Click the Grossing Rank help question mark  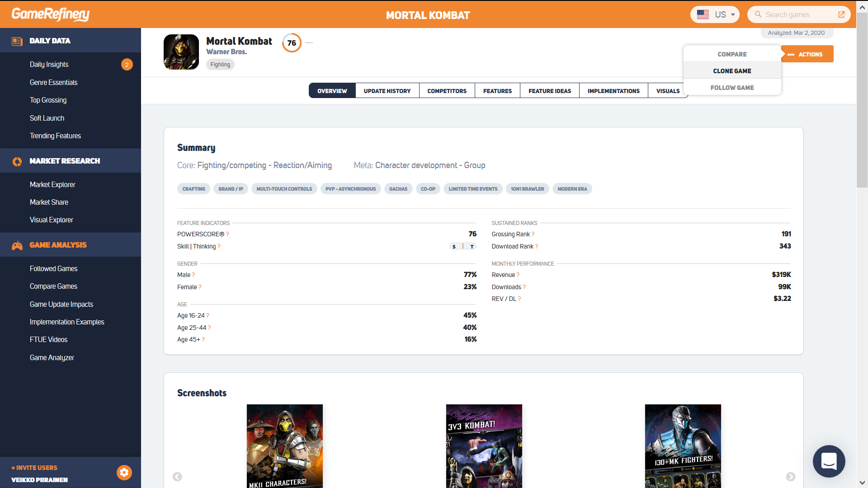pos(533,235)
